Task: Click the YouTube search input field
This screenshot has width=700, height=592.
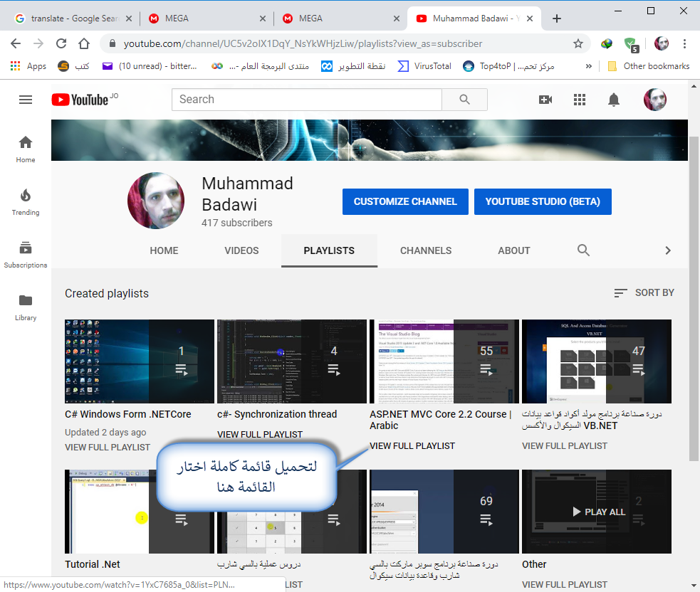Action: point(307,100)
